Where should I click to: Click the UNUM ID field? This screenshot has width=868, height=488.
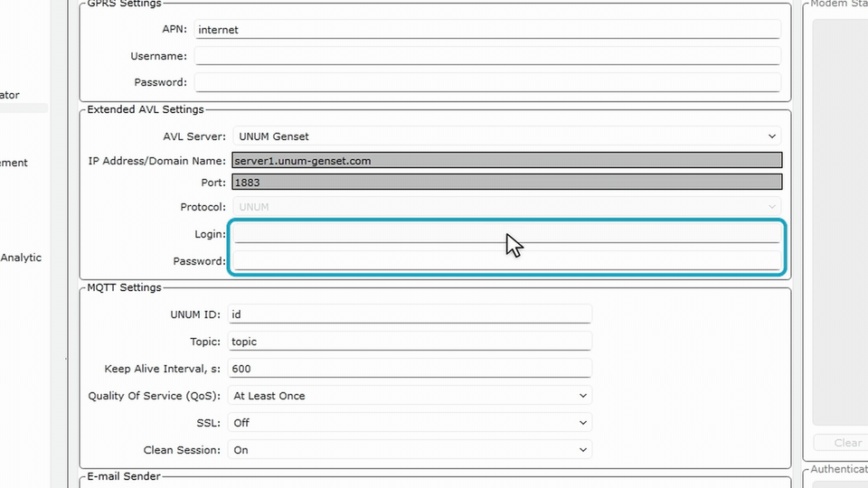pos(410,314)
